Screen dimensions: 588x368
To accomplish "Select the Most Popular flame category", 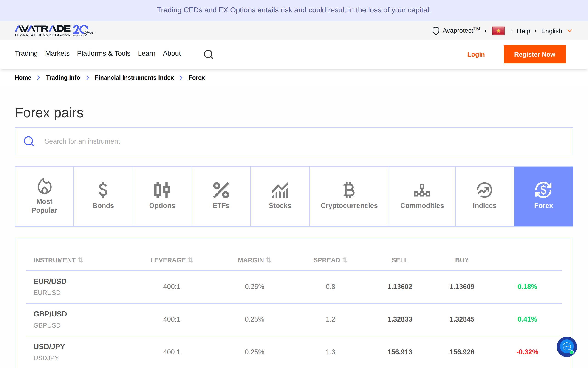I will click(44, 196).
